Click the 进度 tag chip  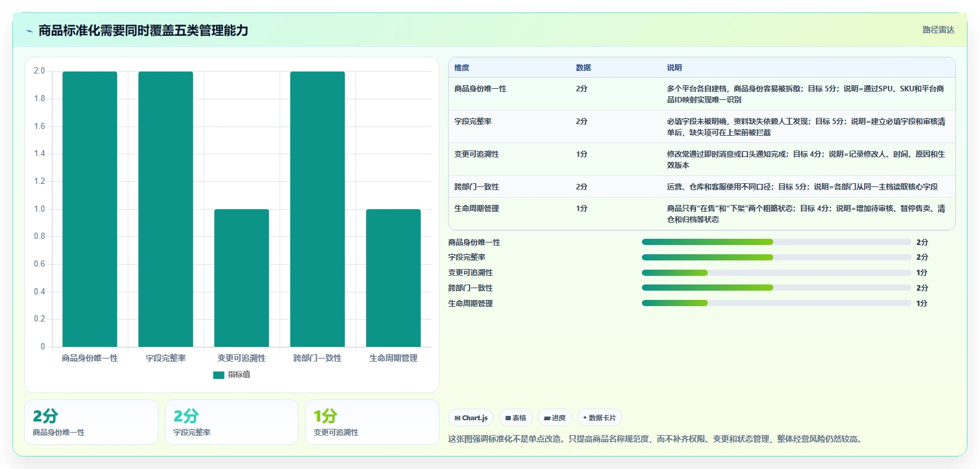[555, 418]
